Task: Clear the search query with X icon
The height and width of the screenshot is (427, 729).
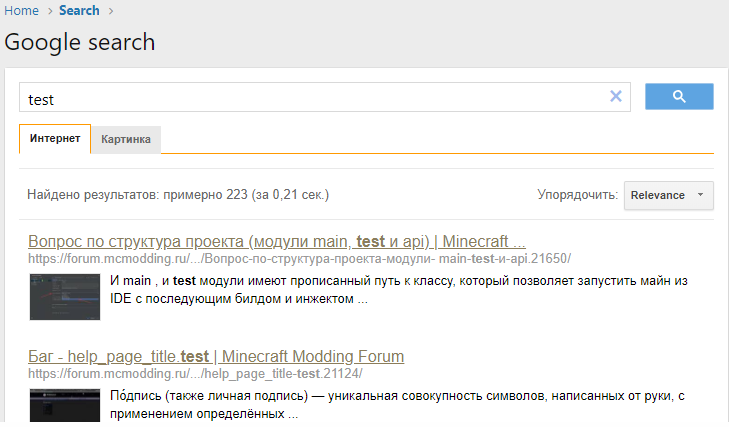Action: 616,96
